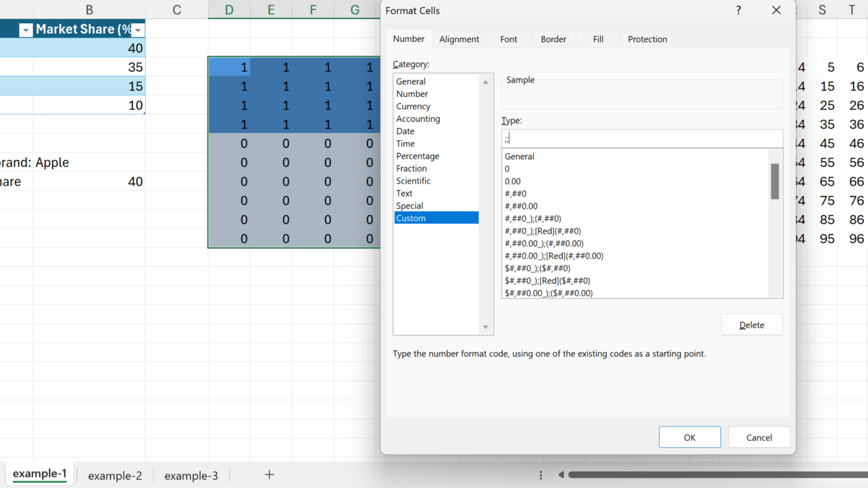Select the Fill tab
Screen dimensions: 868x488
tap(598, 39)
